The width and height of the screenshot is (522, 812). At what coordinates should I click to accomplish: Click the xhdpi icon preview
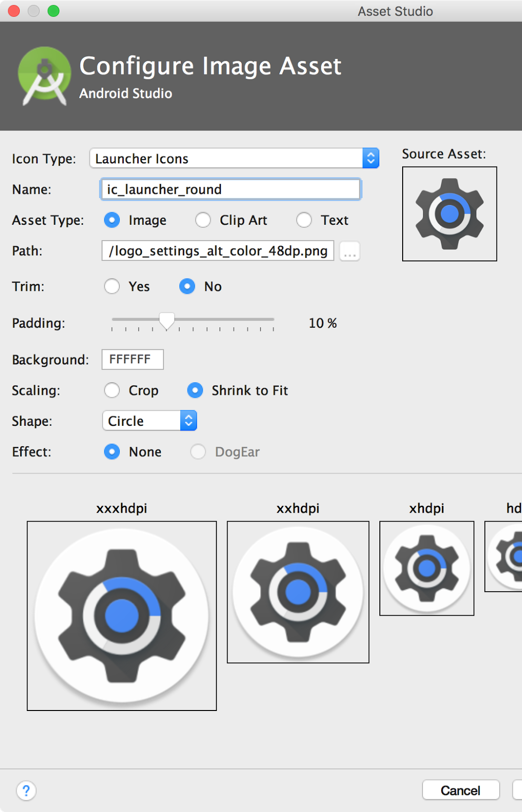click(427, 567)
